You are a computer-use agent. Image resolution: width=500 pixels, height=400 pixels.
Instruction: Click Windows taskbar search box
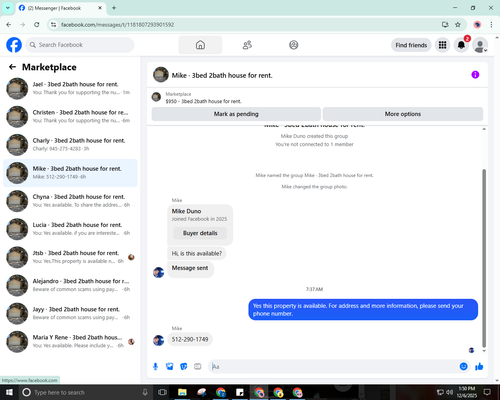(x=85, y=392)
